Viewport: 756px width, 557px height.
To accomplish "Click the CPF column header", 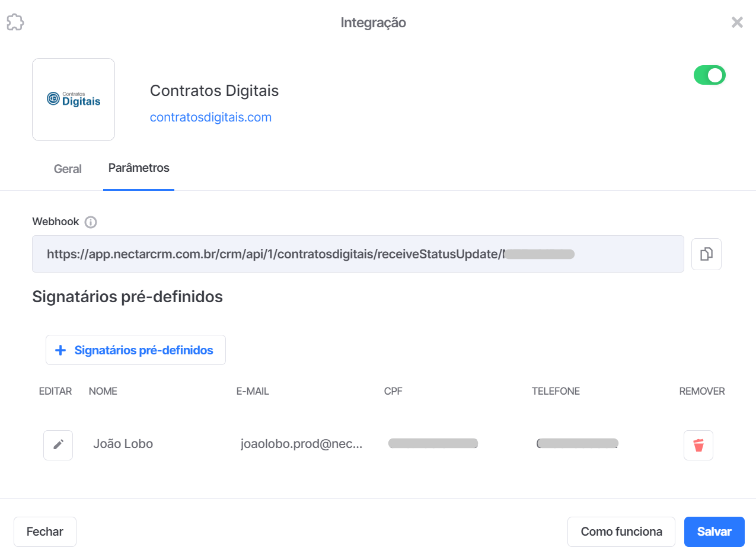I will 393,391.
